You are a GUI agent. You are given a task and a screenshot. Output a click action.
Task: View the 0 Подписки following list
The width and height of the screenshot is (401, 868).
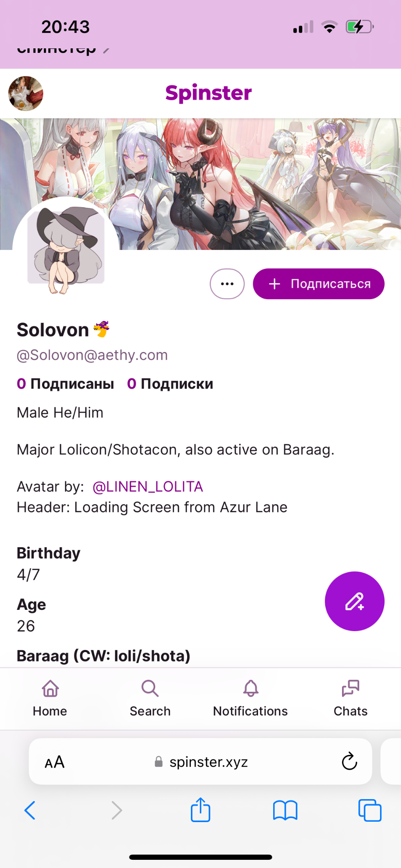(x=170, y=384)
